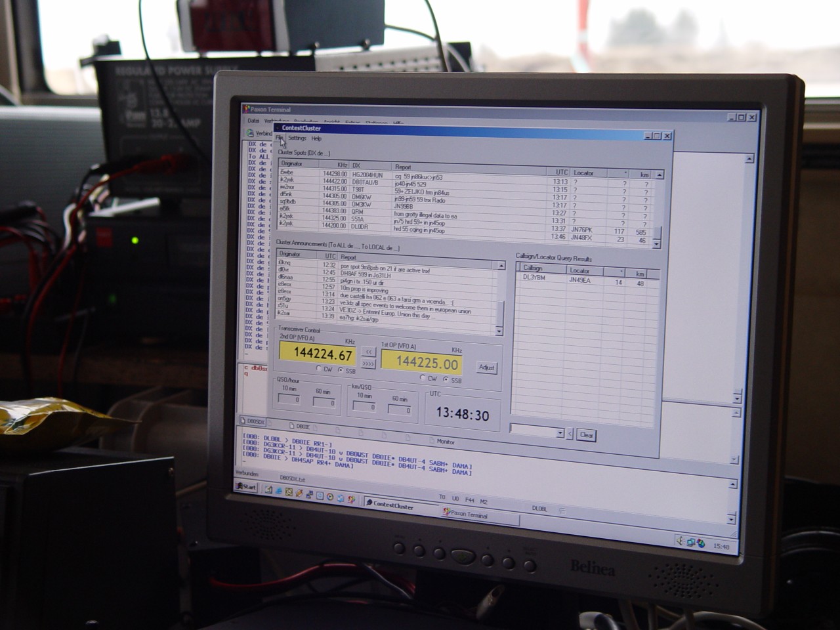Click the << frequency transfer button
The width and height of the screenshot is (840, 630).
point(368,353)
